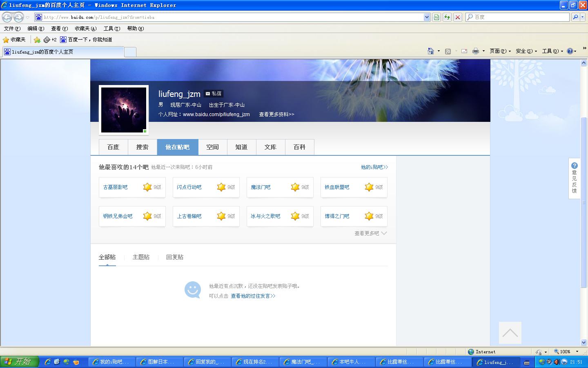Click the browser Back arrow button
The width and height of the screenshot is (588, 368).
tap(7, 17)
